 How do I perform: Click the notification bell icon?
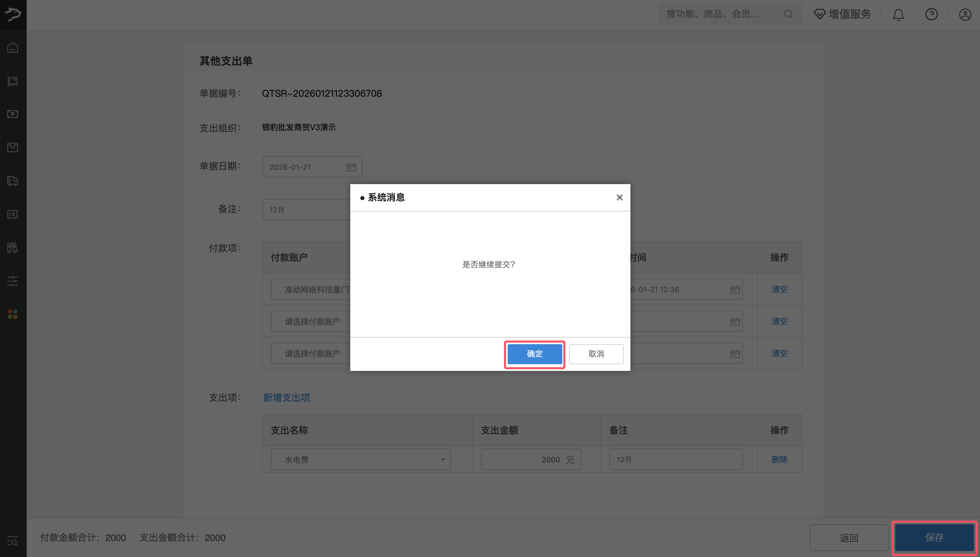pos(898,15)
